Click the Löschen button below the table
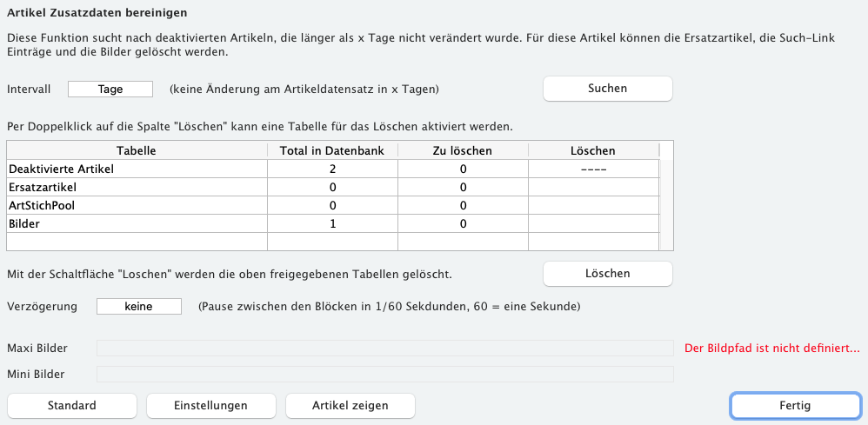The width and height of the screenshot is (868, 425). 607,274
